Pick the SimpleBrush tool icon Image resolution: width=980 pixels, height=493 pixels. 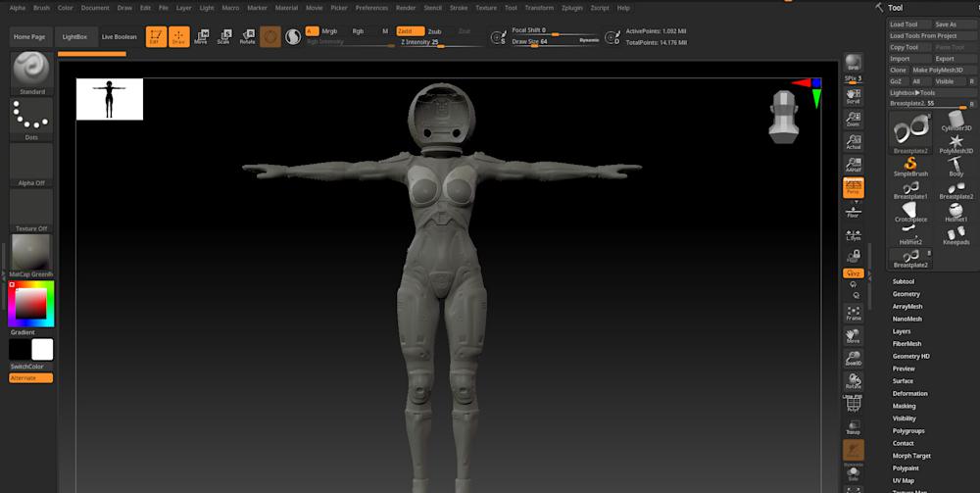(910, 166)
